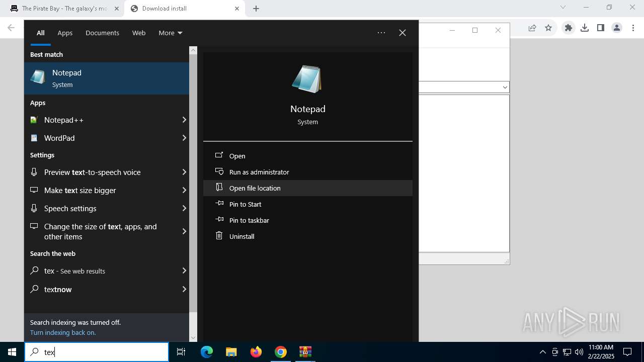Viewport: 644px width, 362px height.
Task: Open a new Chrome tab
Action: (x=256, y=9)
